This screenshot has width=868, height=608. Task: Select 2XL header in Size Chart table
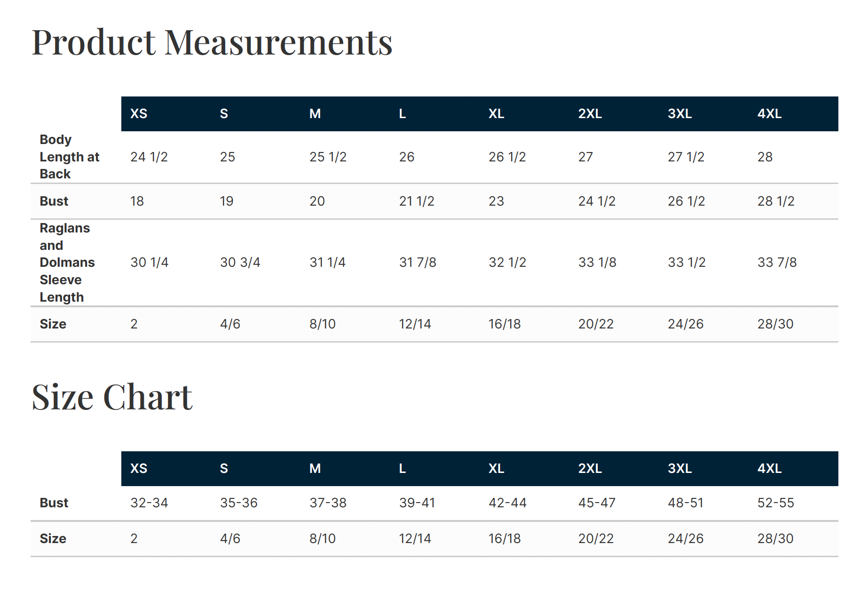pos(590,469)
